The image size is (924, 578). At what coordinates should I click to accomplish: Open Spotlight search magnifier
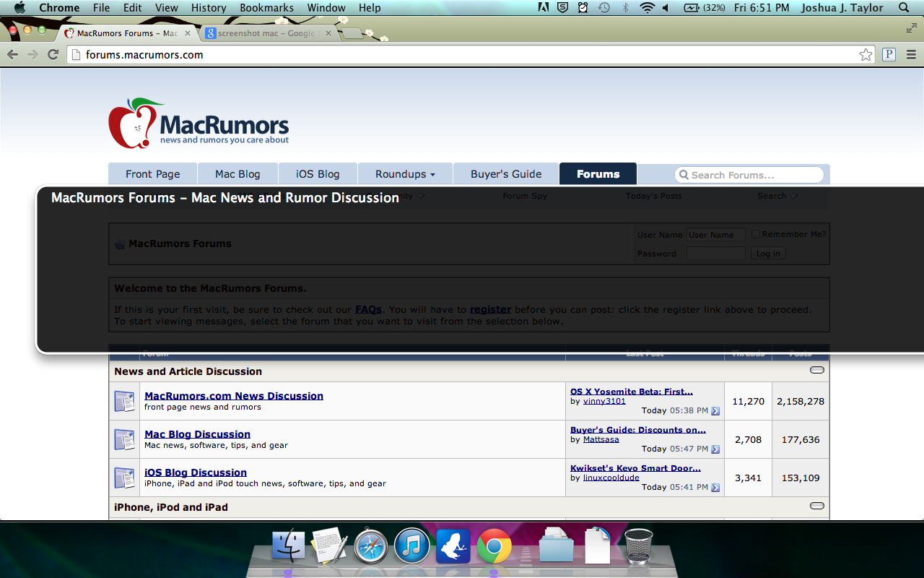click(904, 7)
